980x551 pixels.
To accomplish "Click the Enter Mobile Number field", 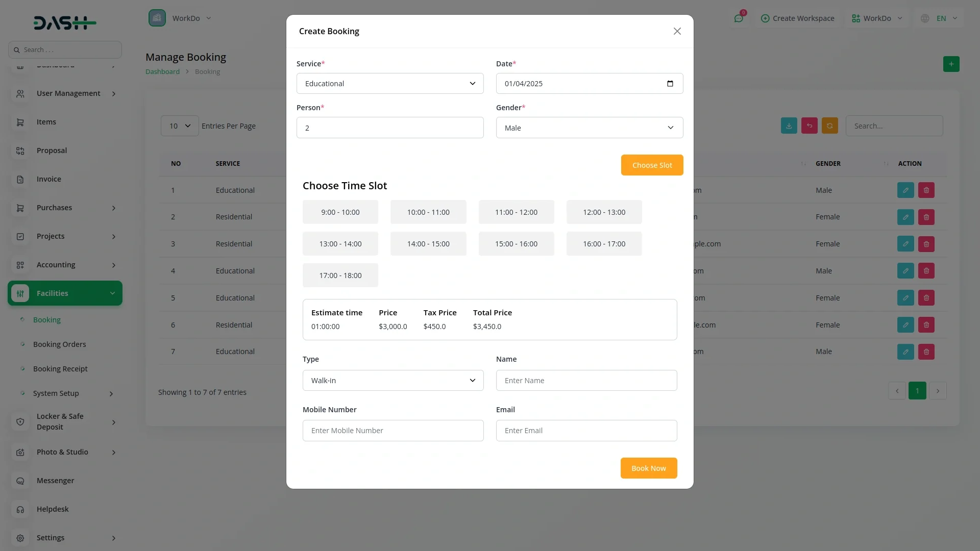I will 393,431.
